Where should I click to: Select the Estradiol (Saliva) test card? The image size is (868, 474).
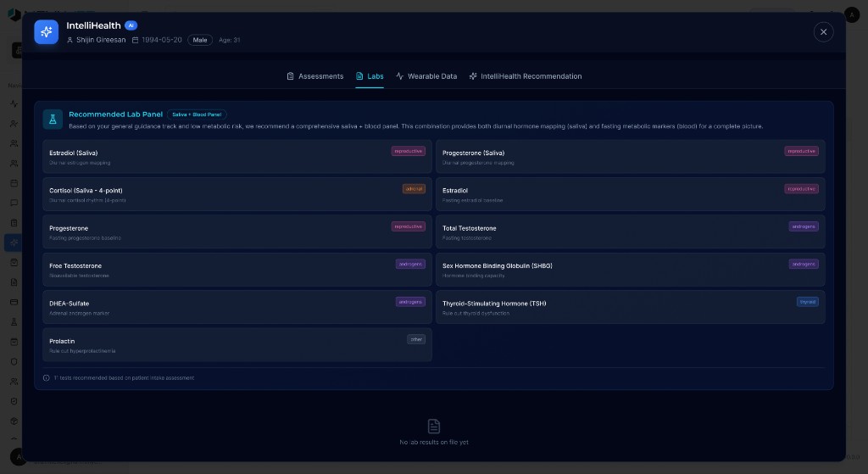pyautogui.click(x=236, y=157)
